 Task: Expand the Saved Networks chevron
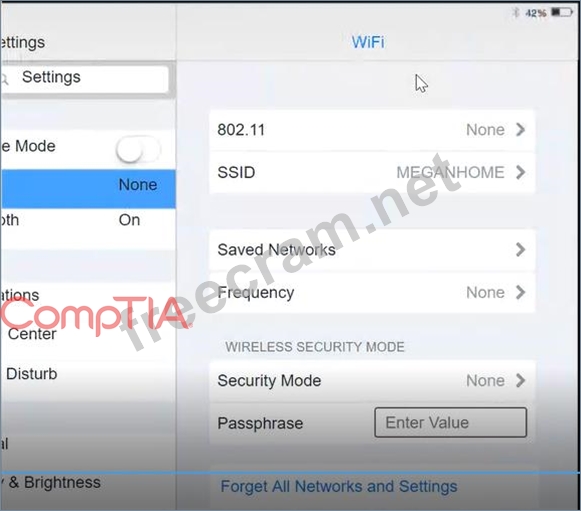521,250
